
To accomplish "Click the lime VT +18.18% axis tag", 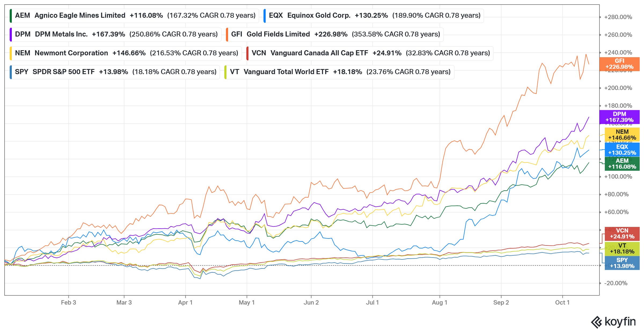I will tap(622, 249).
